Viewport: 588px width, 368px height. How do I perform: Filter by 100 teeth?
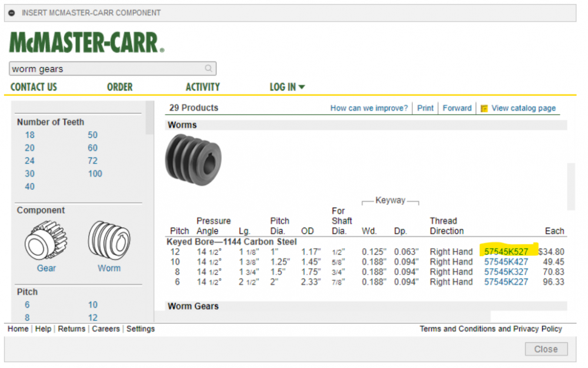[95, 174]
